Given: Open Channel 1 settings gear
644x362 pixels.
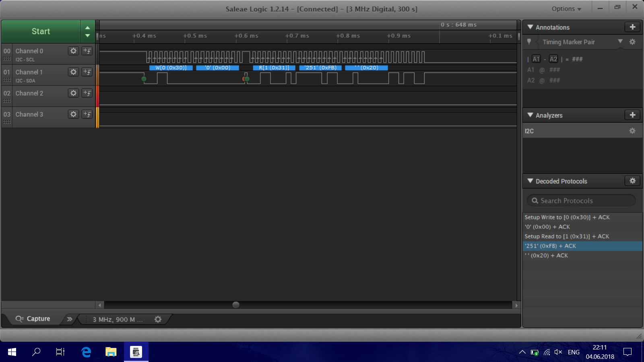Looking at the screenshot, I should tap(73, 72).
